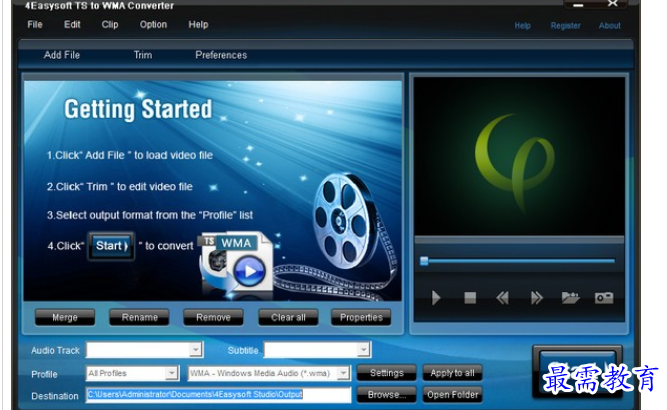The image size is (667, 410).
Task: Click the rewind preview icon
Action: click(502, 298)
